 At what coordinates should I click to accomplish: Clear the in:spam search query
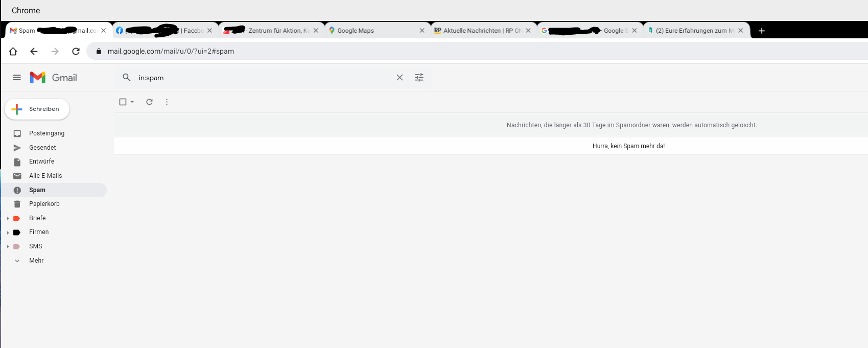400,78
